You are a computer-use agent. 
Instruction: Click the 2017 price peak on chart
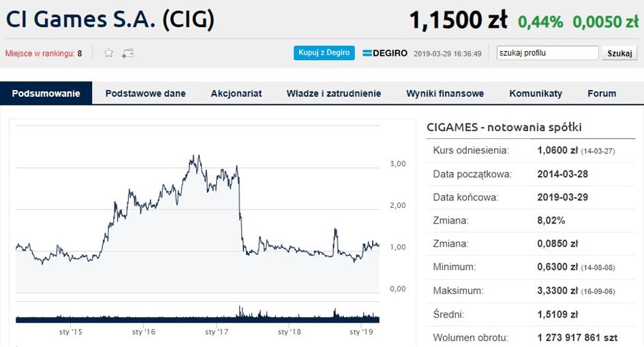point(236,166)
